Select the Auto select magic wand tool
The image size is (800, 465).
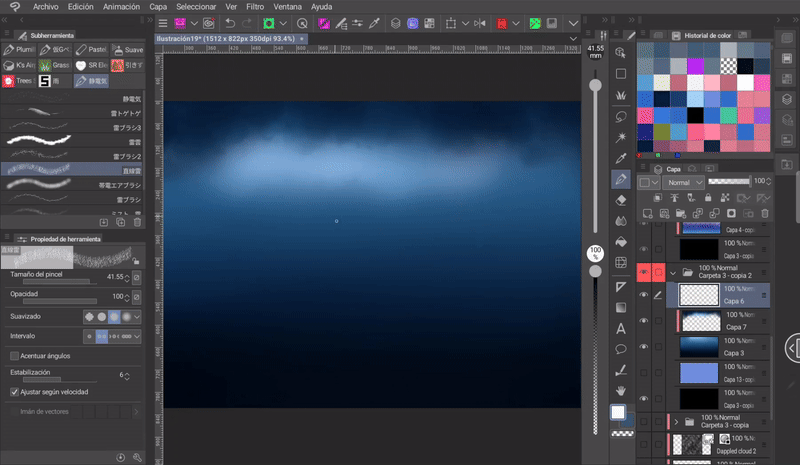coord(621,137)
